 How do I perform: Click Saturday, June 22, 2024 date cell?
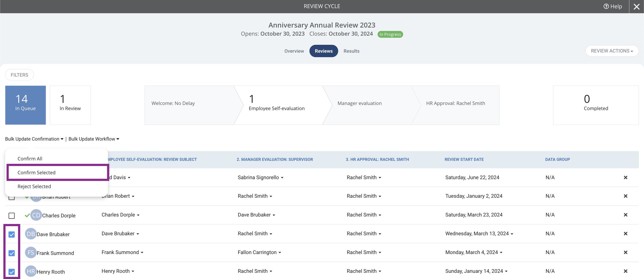click(x=472, y=177)
